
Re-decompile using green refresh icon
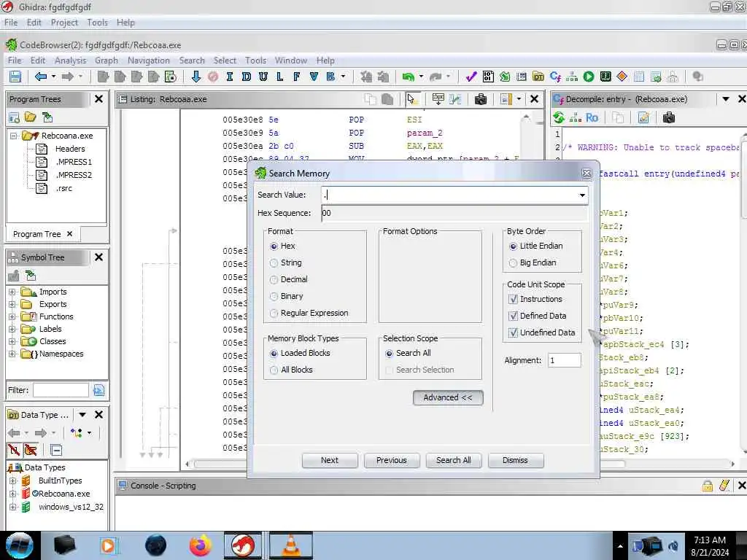click(x=559, y=117)
